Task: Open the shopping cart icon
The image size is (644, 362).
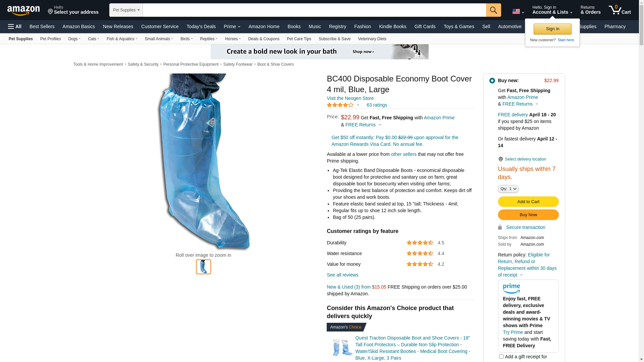Action: click(620, 10)
